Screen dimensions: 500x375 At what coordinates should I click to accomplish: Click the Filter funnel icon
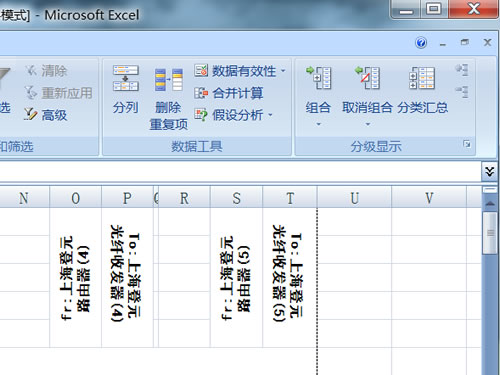[x=5, y=80]
